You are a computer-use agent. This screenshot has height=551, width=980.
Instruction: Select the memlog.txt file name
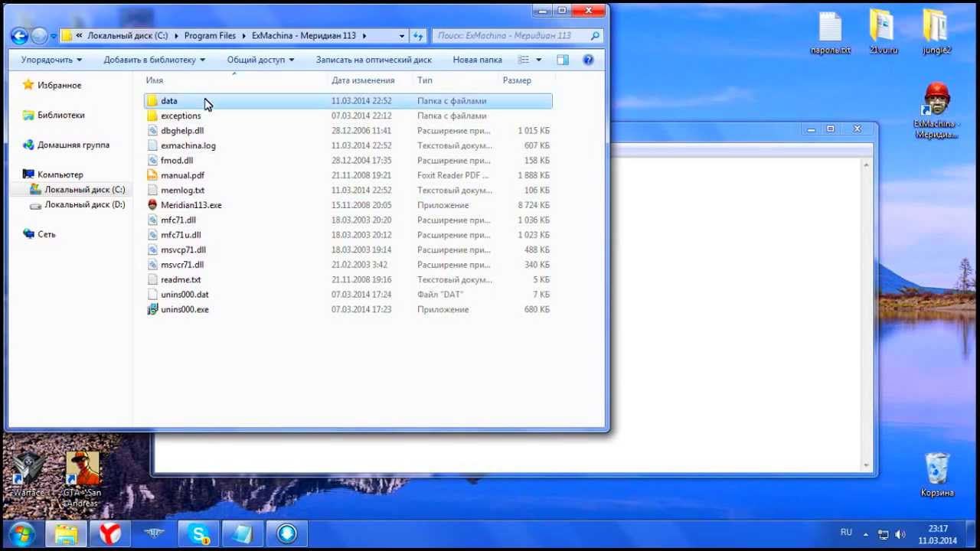click(x=182, y=191)
